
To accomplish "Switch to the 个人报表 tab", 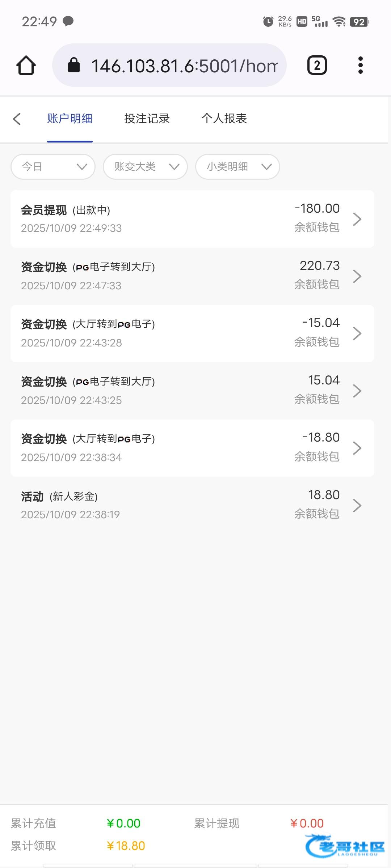I will [224, 119].
